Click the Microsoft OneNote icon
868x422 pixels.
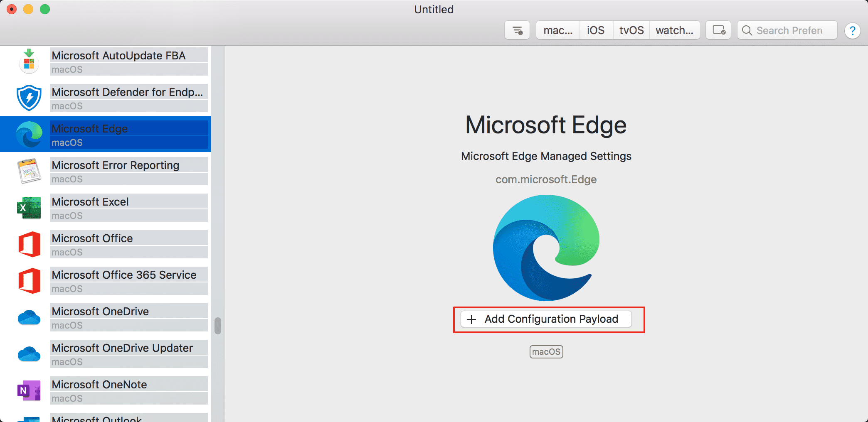(29, 390)
